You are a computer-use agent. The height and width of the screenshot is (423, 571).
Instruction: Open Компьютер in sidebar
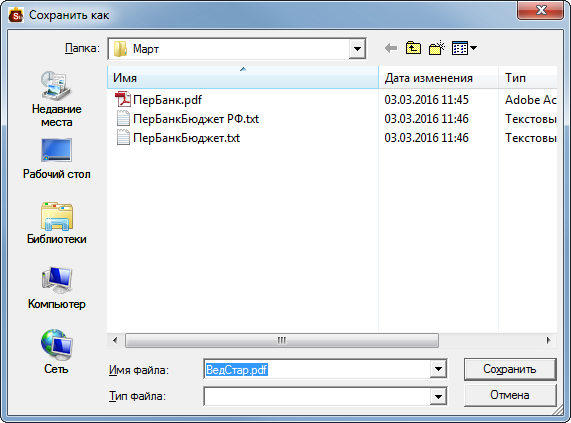coord(56,288)
